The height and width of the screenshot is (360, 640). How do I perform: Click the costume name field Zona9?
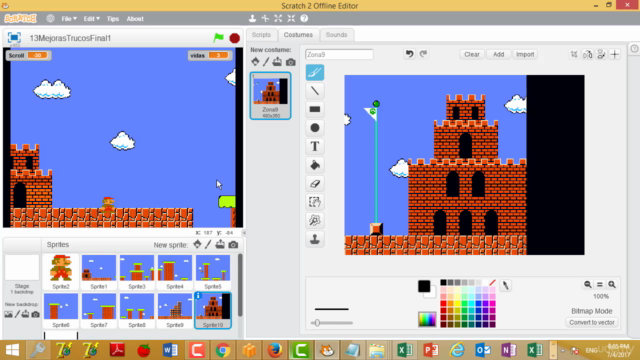click(339, 54)
